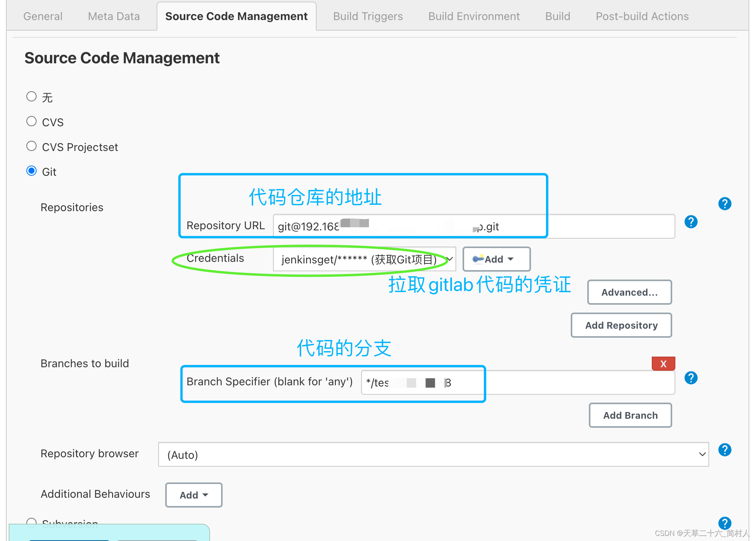Viewport: 756px width, 541px height.
Task: Open the Credentials dropdown
Action: tap(364, 259)
